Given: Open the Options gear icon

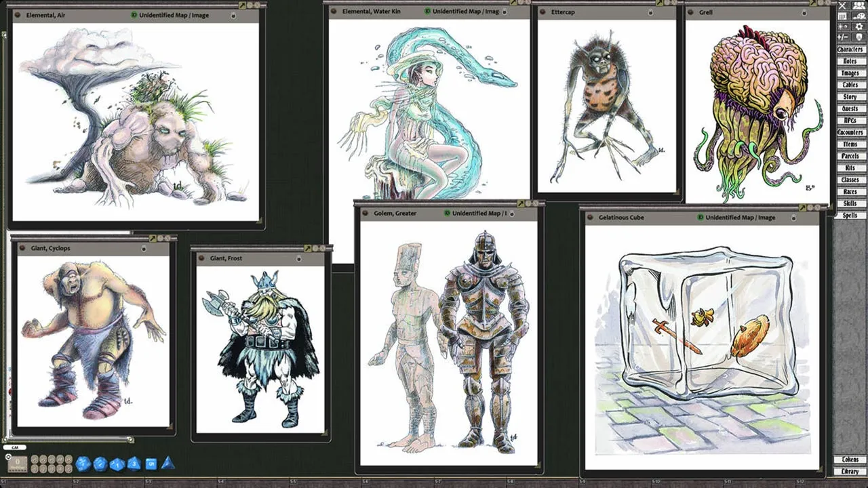Looking at the screenshot, I should point(859,26).
